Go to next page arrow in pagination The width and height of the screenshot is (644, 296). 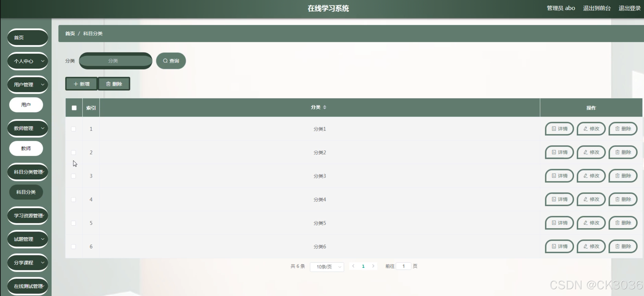(373, 266)
